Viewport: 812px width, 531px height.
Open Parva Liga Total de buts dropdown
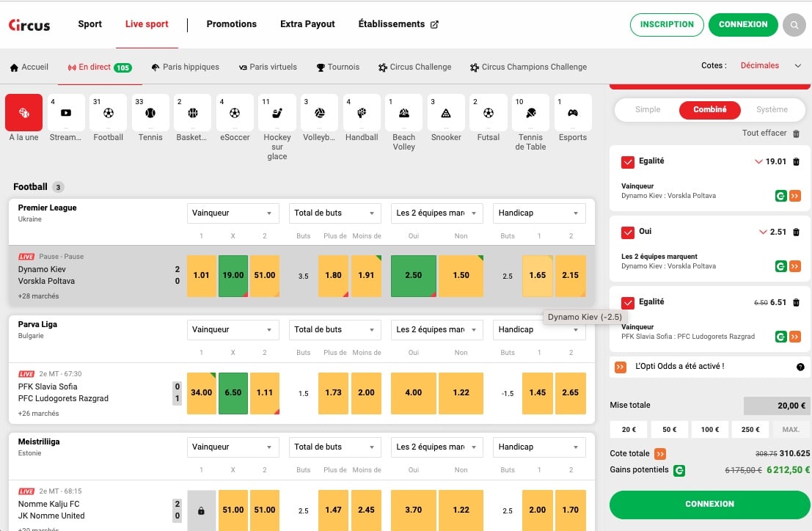coord(334,330)
